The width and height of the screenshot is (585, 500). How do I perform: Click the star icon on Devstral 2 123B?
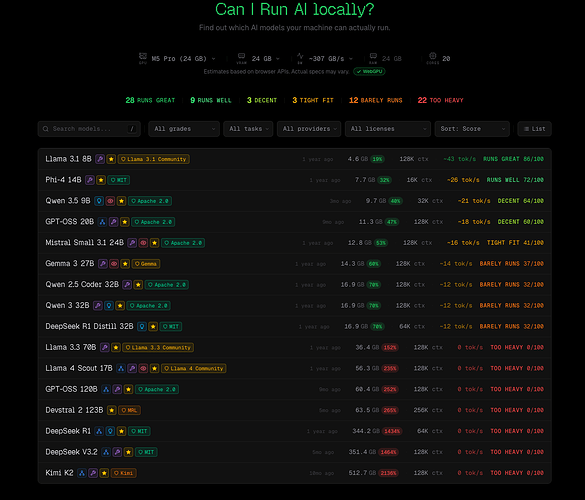(111, 410)
